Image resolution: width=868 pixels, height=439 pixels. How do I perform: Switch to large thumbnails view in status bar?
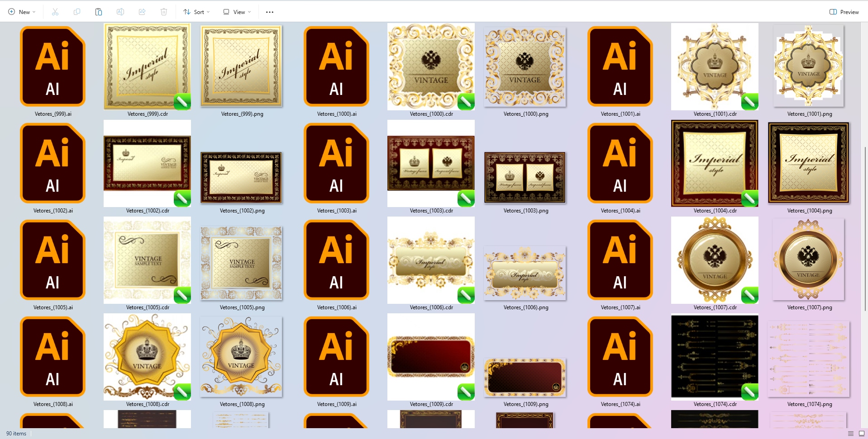click(862, 434)
